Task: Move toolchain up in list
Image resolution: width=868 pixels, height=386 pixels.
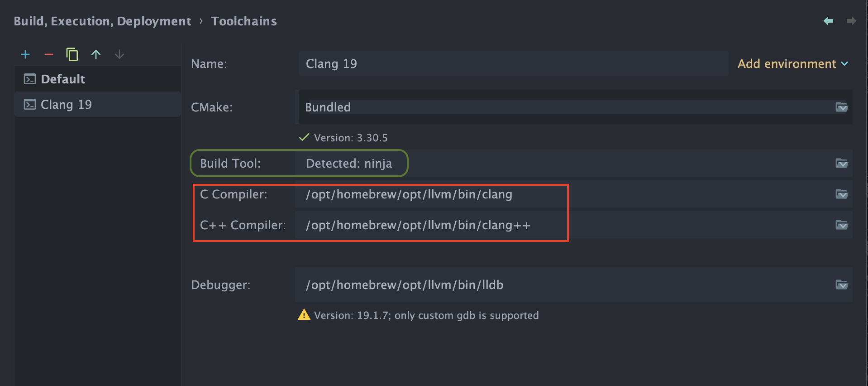Action: coord(96,55)
